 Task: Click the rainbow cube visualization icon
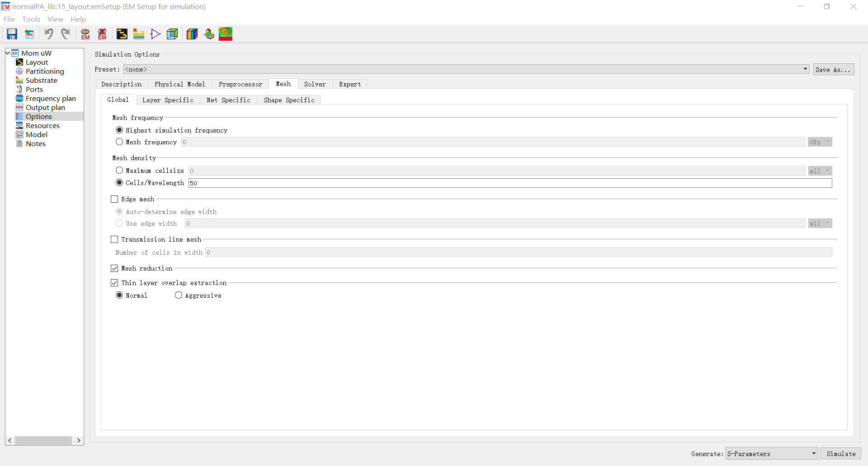[192, 34]
